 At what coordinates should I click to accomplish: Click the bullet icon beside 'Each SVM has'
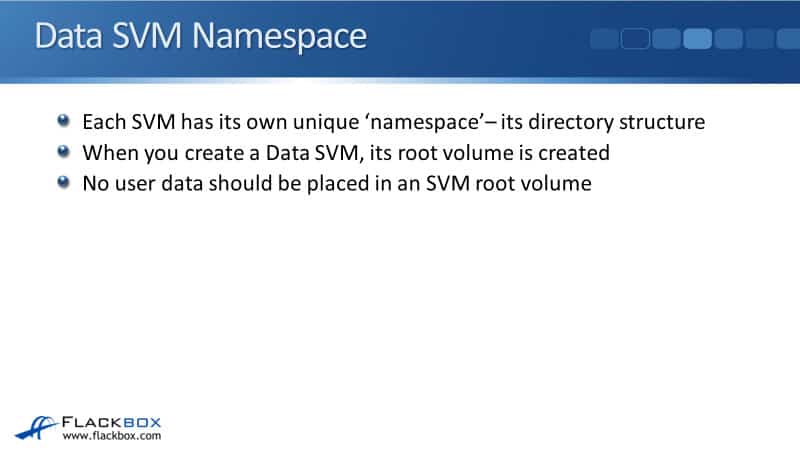click(x=64, y=122)
